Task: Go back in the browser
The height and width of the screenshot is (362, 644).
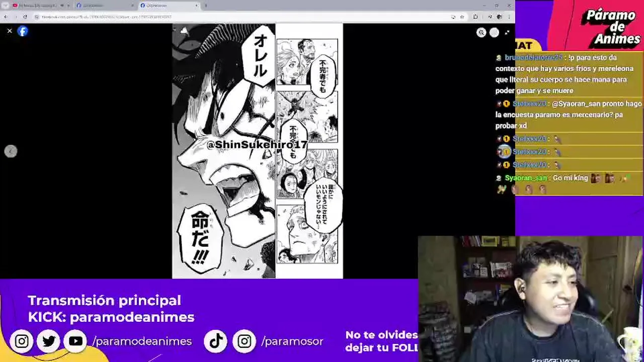Action: pyautogui.click(x=6, y=17)
